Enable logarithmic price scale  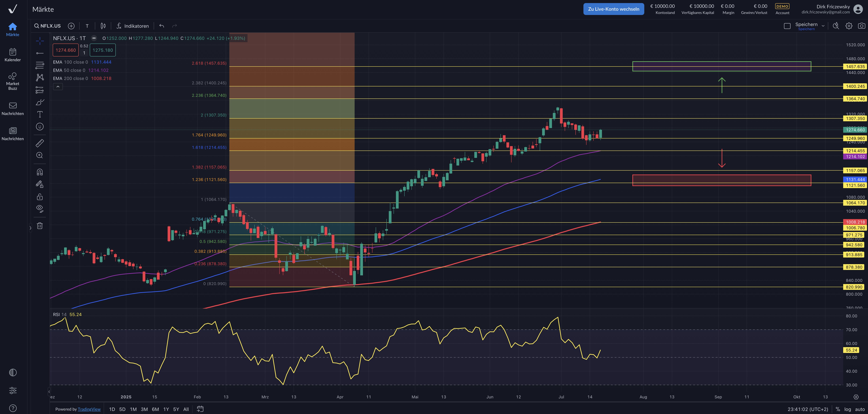(x=848, y=409)
